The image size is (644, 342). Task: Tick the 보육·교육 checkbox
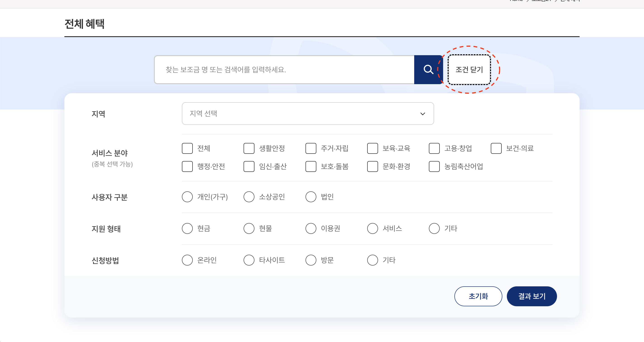372,148
